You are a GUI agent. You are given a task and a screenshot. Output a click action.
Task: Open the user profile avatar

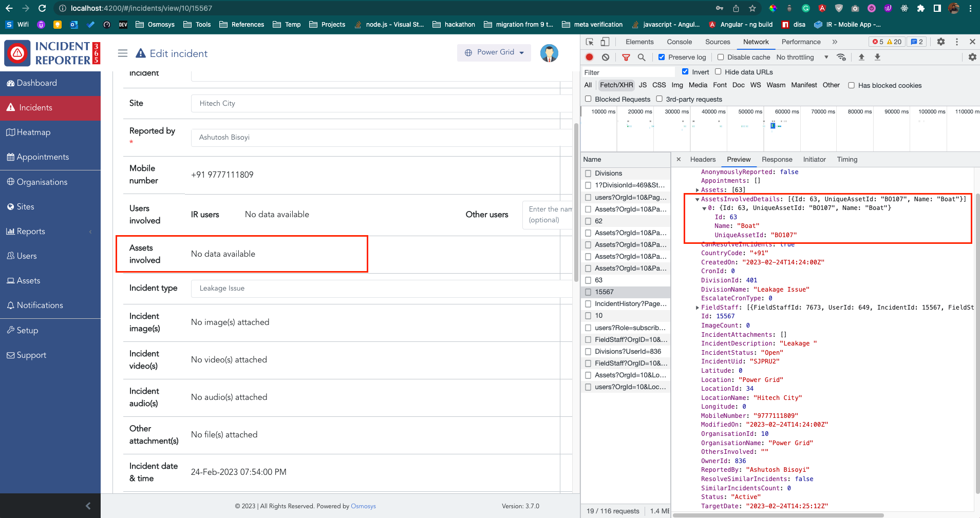point(549,53)
